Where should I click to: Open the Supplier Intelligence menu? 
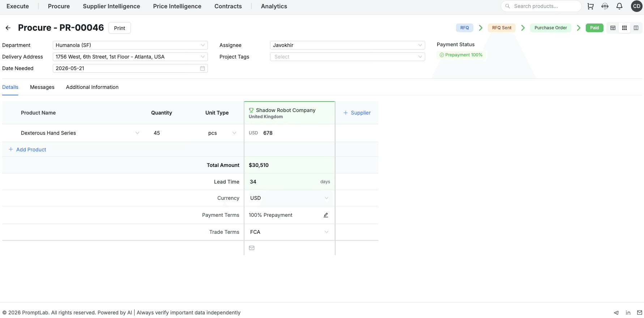click(x=111, y=6)
